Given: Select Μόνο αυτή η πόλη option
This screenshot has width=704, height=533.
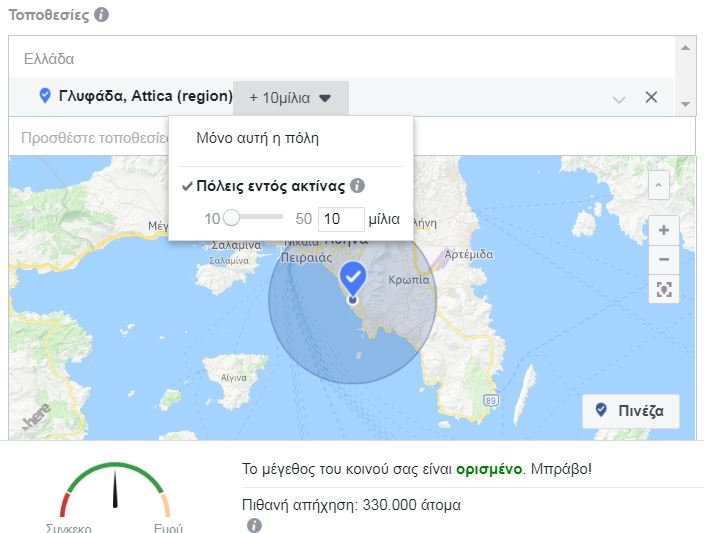Looking at the screenshot, I should 257,138.
